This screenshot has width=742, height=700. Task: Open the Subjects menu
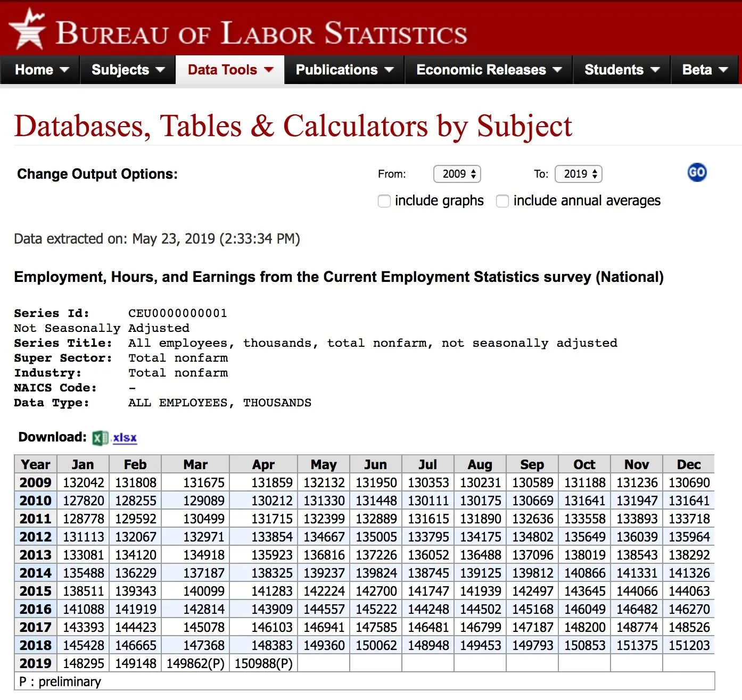pyautogui.click(x=128, y=70)
